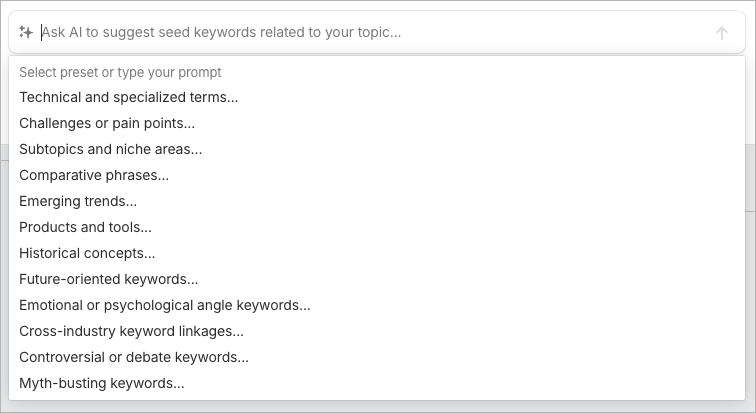Choose Controversial or debate keywords preset
Viewport: 756px width, 413px height.
pos(134,357)
